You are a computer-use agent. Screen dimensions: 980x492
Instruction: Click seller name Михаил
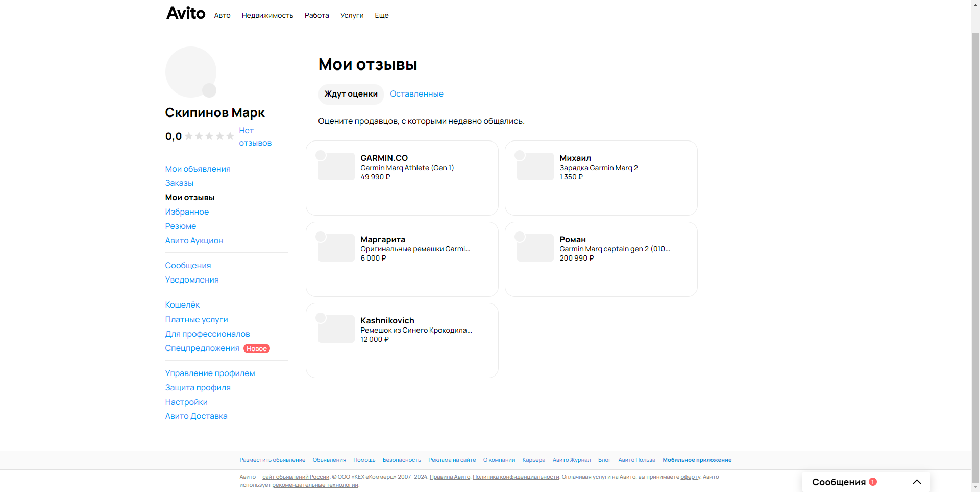point(575,158)
